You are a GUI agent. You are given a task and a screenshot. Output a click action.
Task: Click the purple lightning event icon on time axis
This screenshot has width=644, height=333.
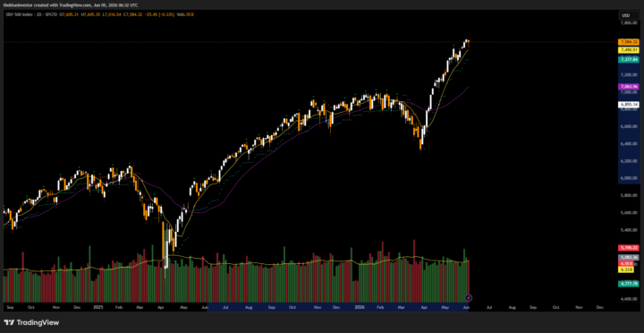pos(469,298)
